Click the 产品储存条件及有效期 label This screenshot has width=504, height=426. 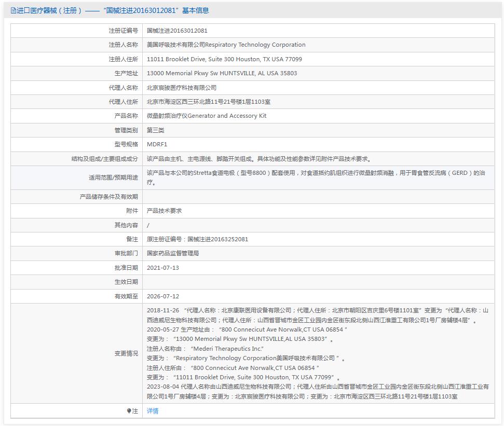click(x=109, y=197)
